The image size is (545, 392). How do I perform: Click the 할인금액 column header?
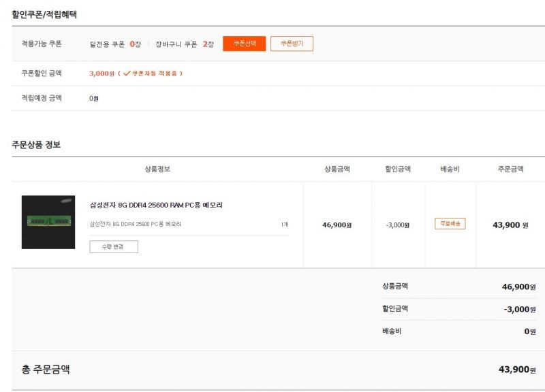(x=398, y=169)
